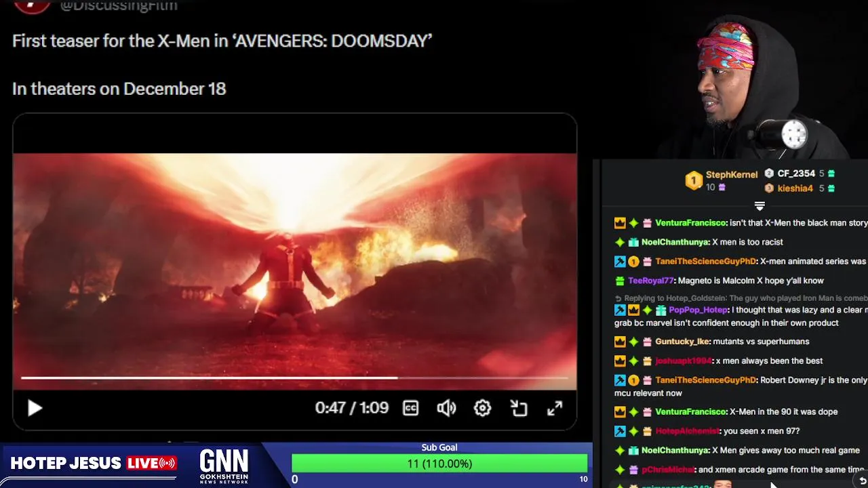
Task: Open StephKernel top gifter profile
Action: [732, 175]
